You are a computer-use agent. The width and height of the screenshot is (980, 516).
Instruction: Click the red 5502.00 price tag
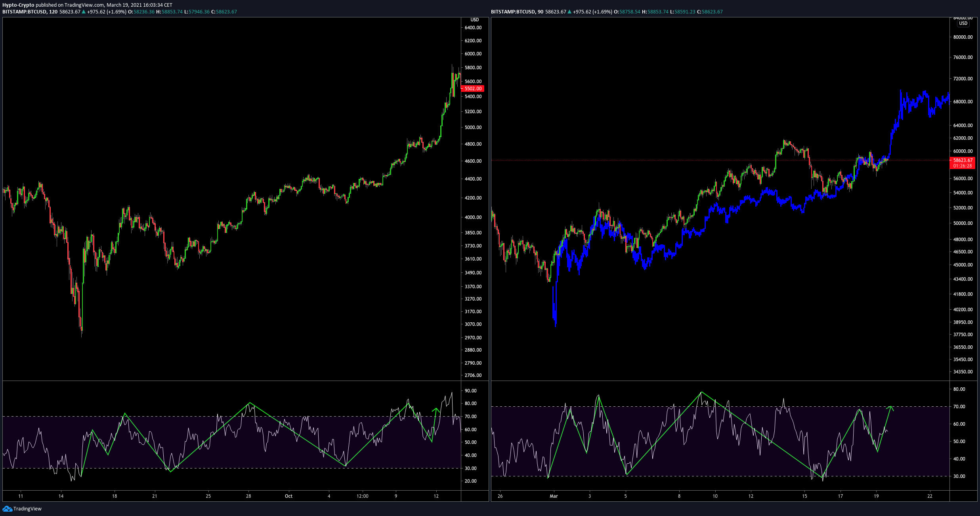(473, 89)
